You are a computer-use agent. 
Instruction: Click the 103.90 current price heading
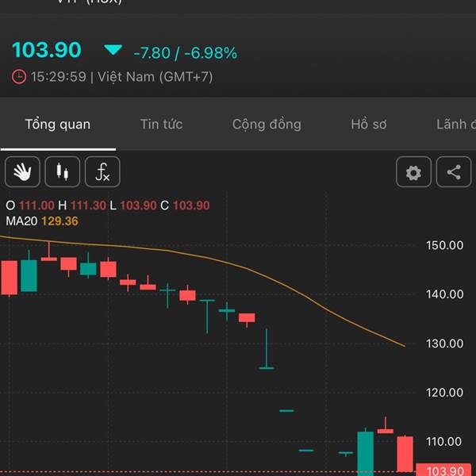click(47, 50)
